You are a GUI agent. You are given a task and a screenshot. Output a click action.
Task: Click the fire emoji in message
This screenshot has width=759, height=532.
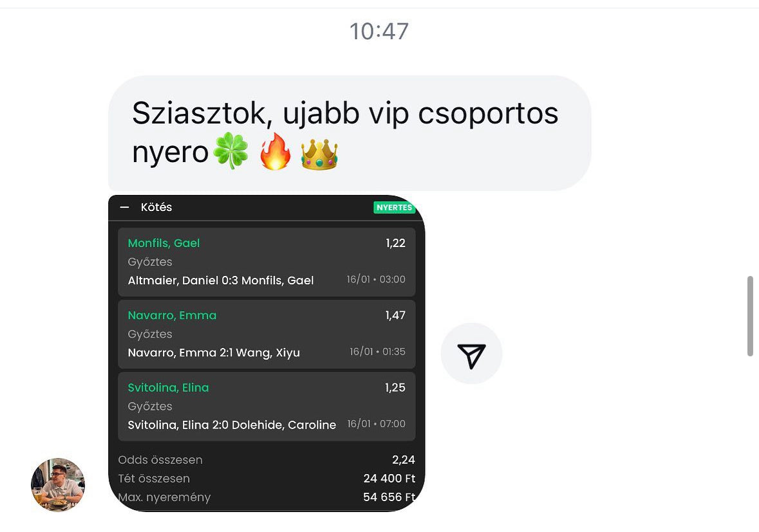(x=275, y=151)
